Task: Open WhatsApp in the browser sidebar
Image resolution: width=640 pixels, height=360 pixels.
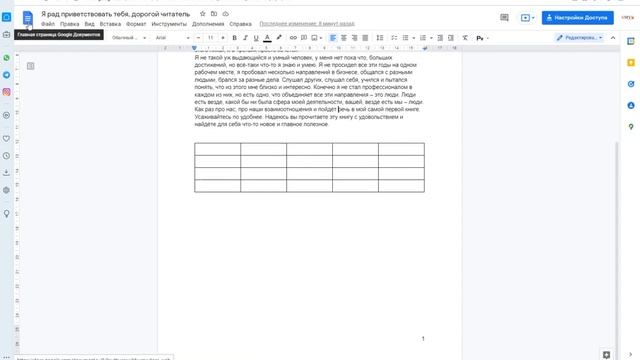Action: (6, 58)
